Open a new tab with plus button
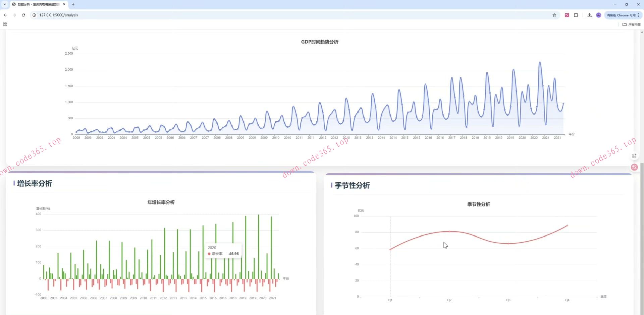The height and width of the screenshot is (315, 644). tap(73, 4)
